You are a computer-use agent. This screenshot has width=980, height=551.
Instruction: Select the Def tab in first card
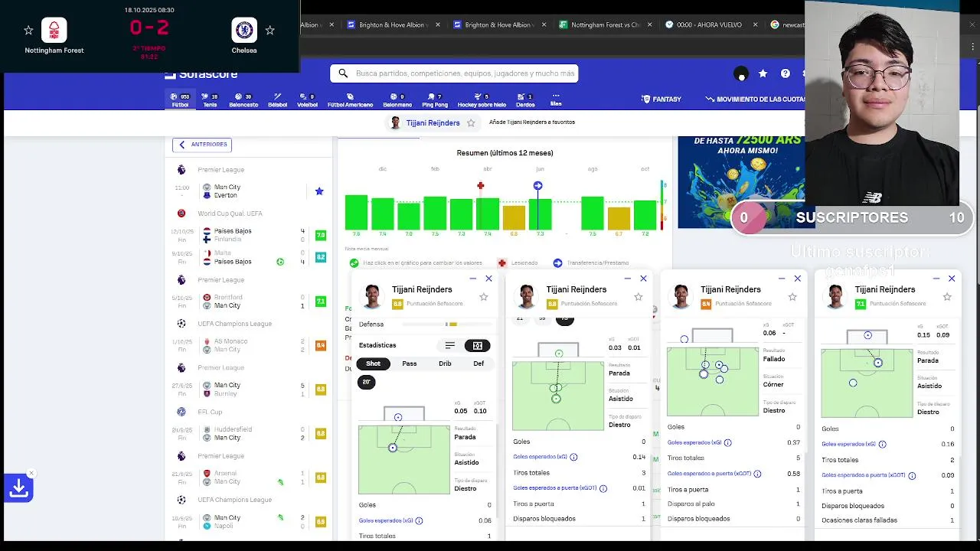(x=479, y=364)
